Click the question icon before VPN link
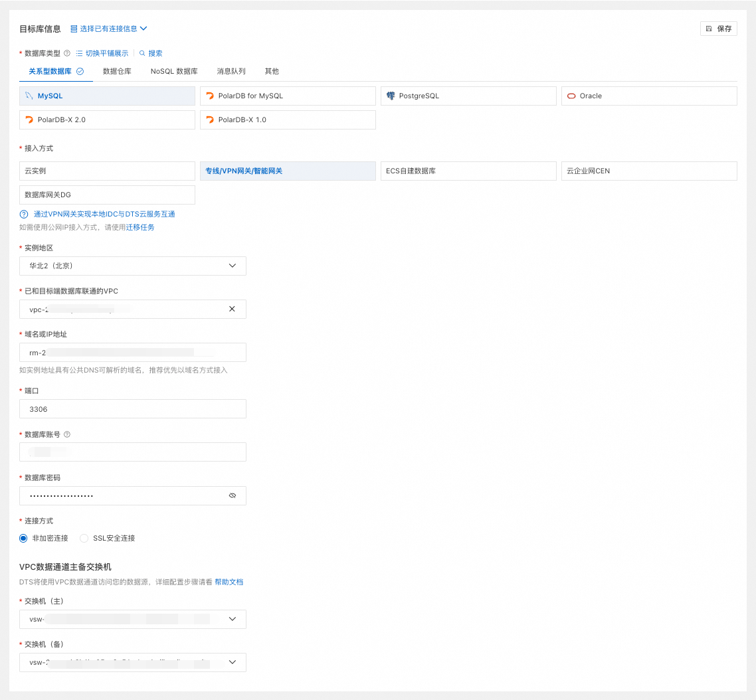Image resolution: width=756 pixels, height=700 pixels. (24, 214)
